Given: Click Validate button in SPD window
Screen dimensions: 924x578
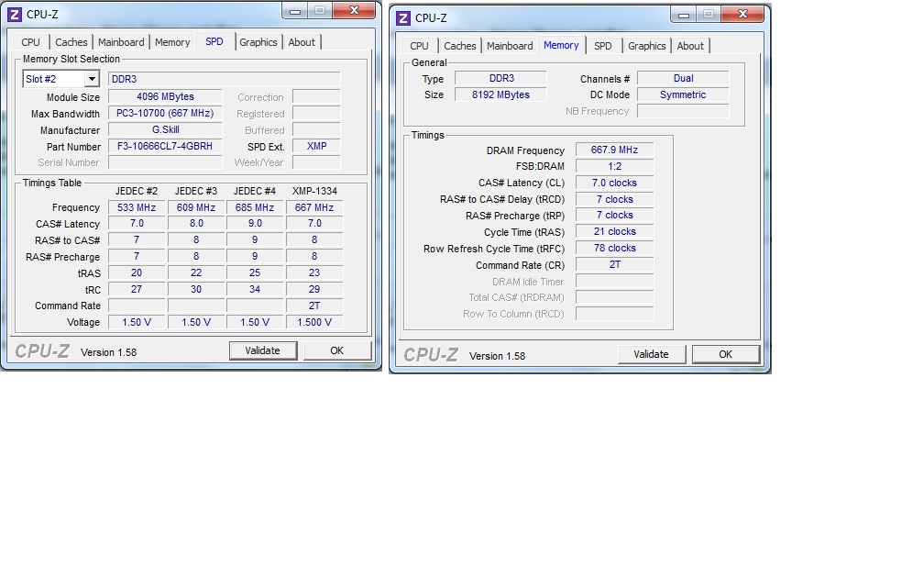Looking at the screenshot, I should 262,350.
